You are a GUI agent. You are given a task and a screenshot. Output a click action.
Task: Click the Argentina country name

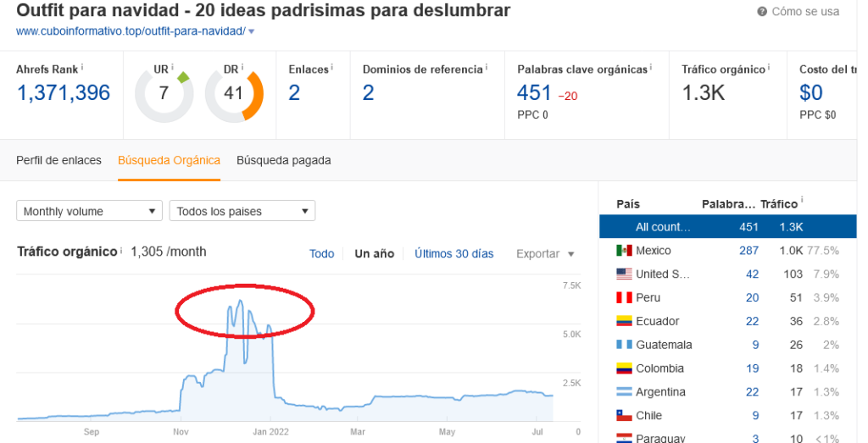tap(660, 392)
